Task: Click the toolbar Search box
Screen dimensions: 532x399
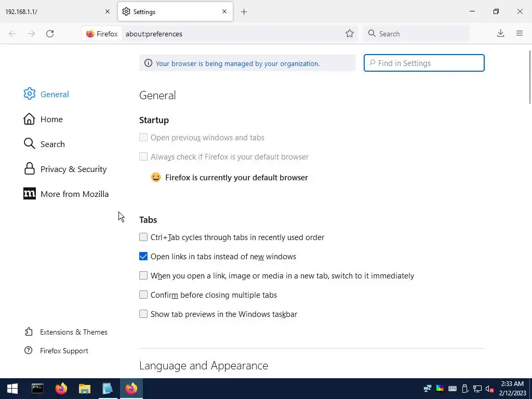Action: coord(417,34)
